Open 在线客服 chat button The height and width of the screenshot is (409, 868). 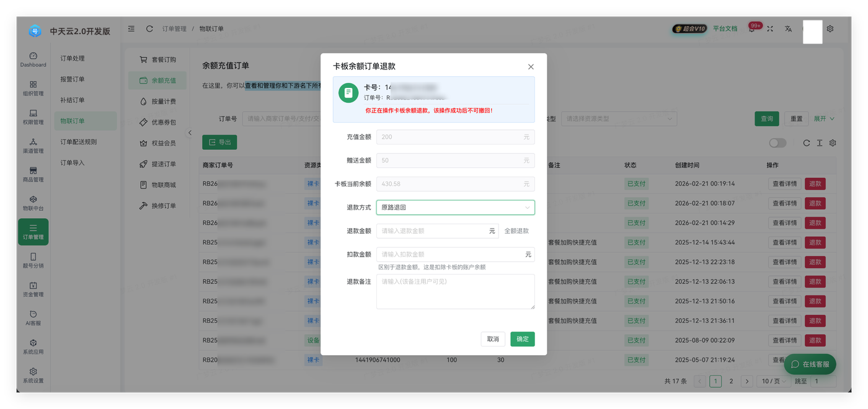(810, 364)
